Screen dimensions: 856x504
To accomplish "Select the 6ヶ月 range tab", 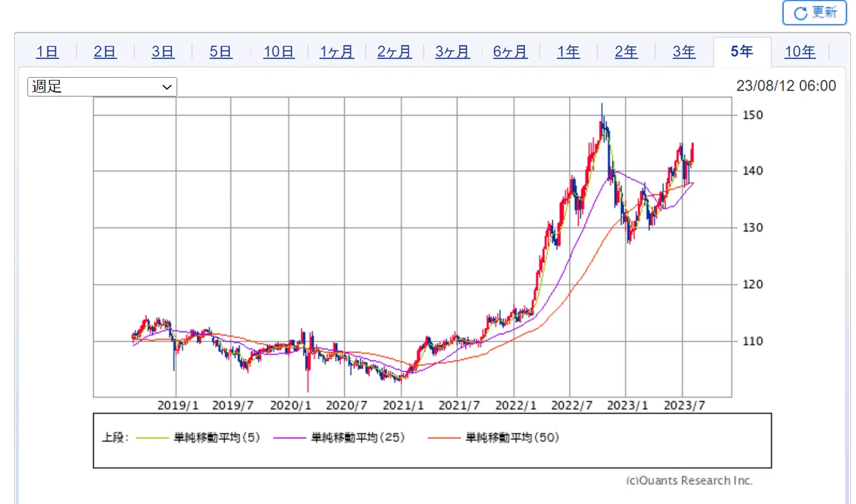I will pyautogui.click(x=510, y=51).
